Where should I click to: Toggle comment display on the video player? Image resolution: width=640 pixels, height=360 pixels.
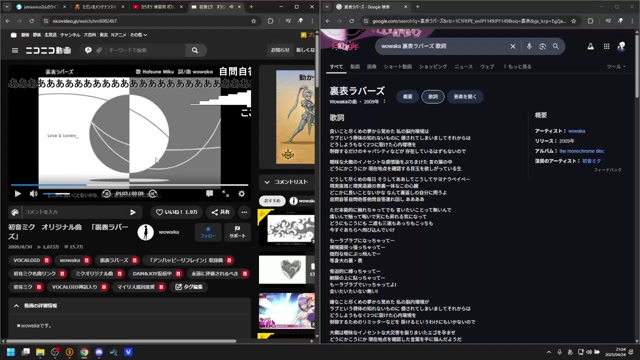(x=209, y=194)
